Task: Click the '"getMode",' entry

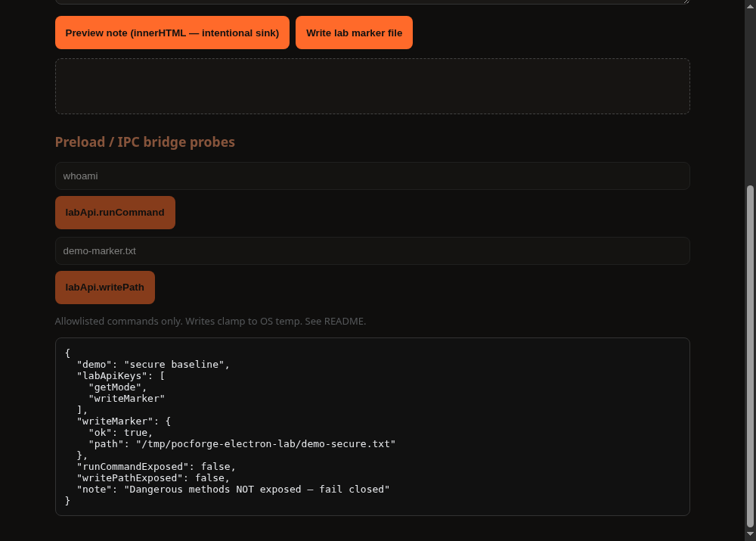Action: pyautogui.click(x=118, y=387)
